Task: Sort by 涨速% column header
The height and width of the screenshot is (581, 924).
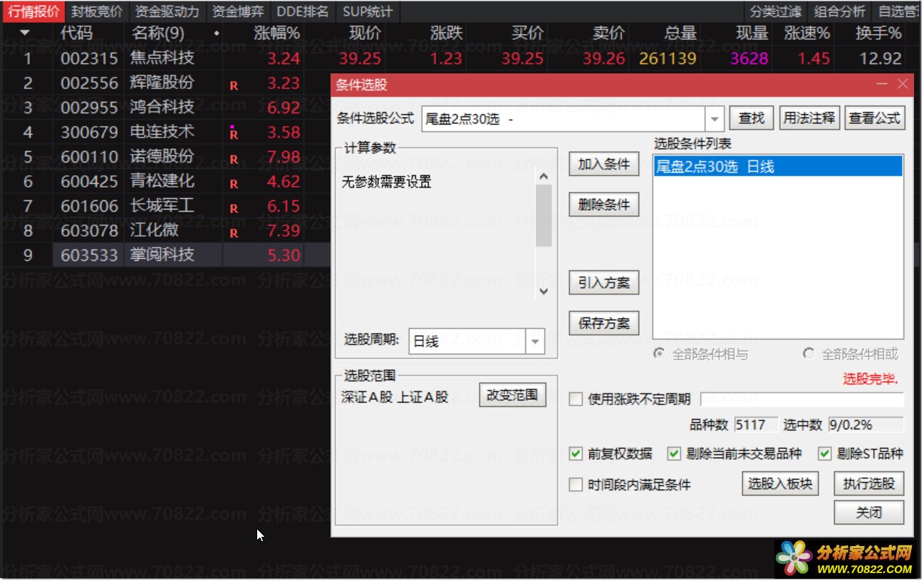Action: pyautogui.click(x=807, y=33)
